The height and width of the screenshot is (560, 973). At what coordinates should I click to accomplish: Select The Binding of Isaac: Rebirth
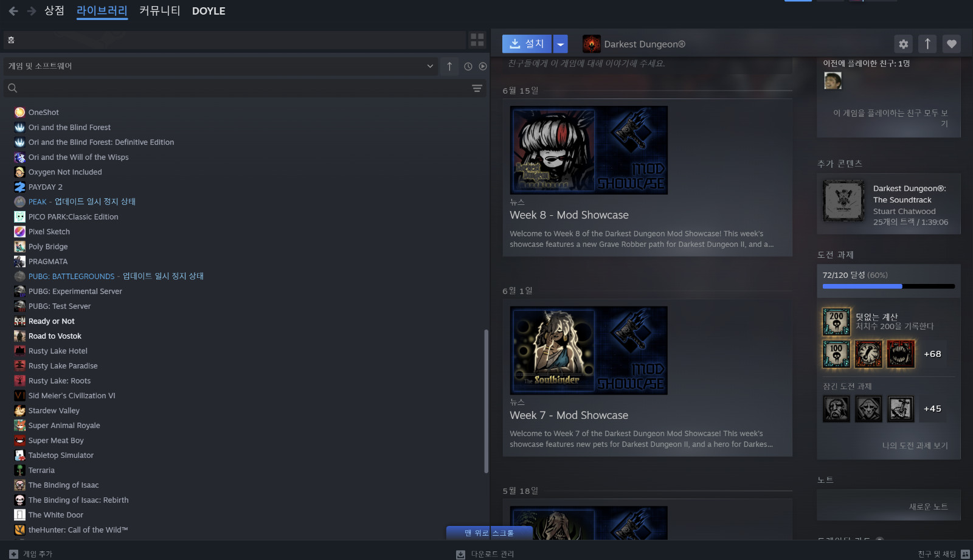tap(78, 500)
